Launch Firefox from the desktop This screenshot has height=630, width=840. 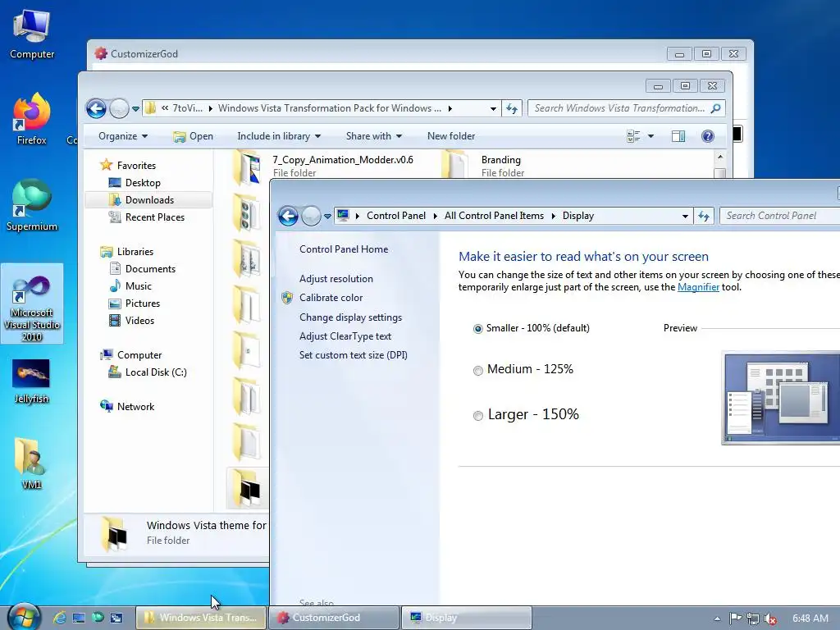pyautogui.click(x=32, y=119)
